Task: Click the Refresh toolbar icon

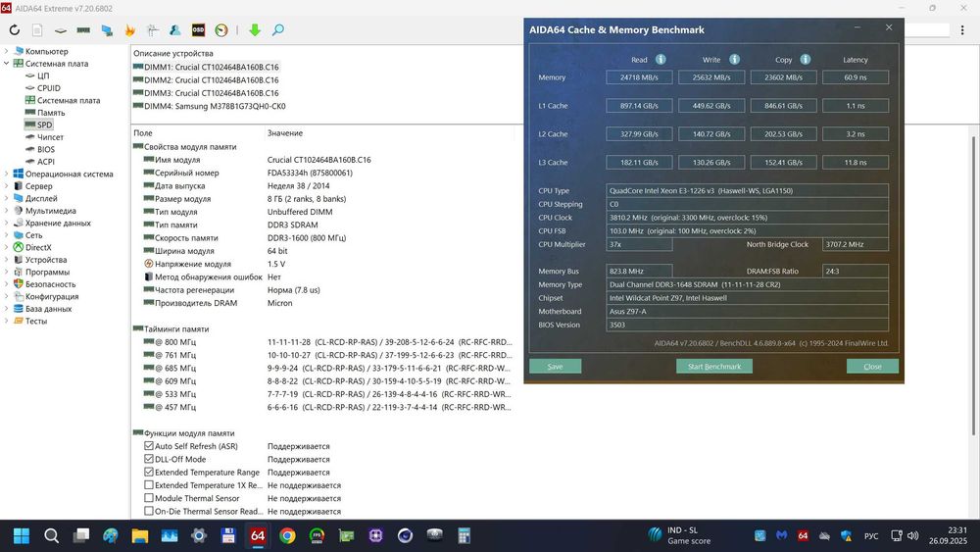Action: click(x=15, y=30)
